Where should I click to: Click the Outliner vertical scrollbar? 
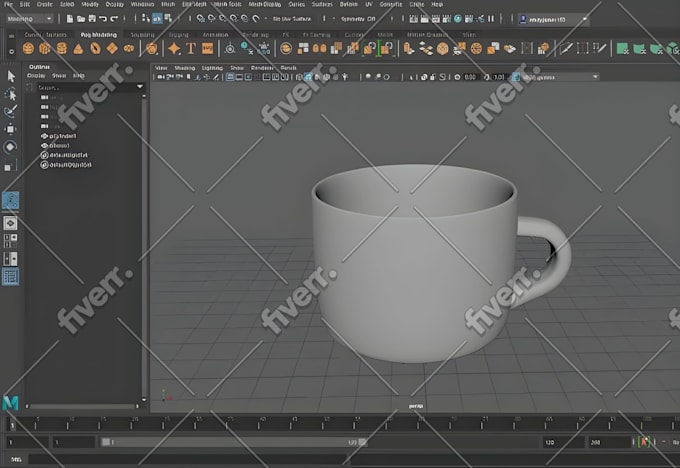(144, 247)
